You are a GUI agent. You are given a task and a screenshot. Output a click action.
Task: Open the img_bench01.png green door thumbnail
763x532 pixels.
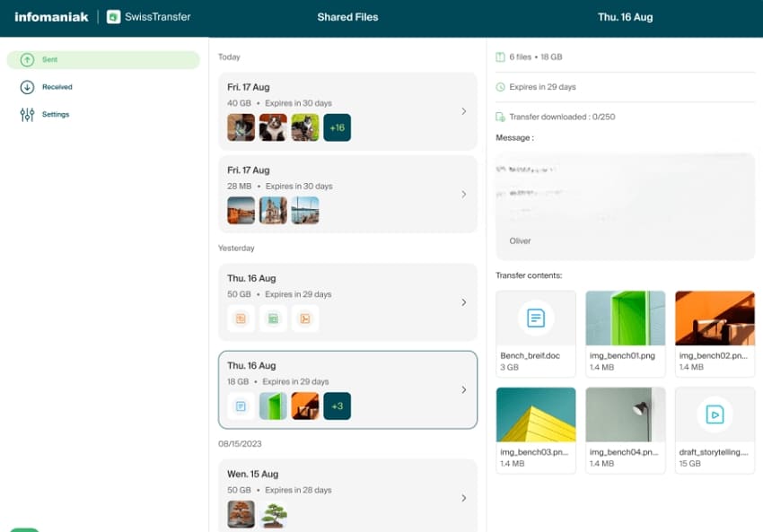(x=625, y=318)
